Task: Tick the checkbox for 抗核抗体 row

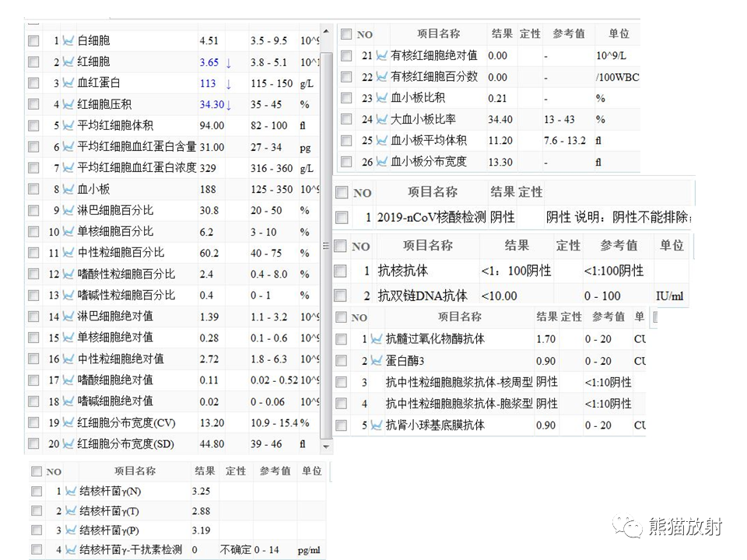Action: tap(340, 271)
